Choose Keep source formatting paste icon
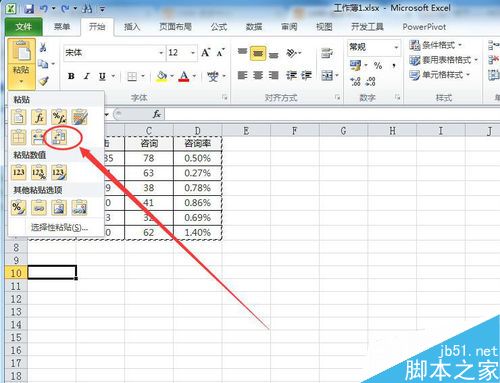Image resolution: width=500 pixels, height=383 pixels. pyautogui.click(x=79, y=117)
